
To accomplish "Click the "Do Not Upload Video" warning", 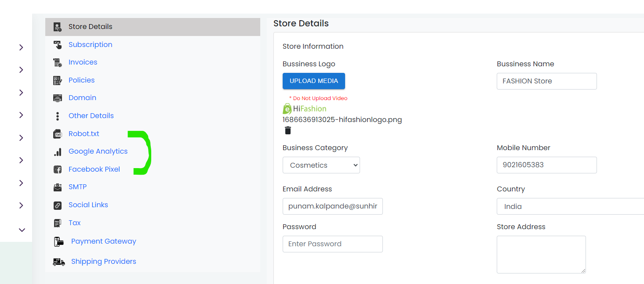I will 318,98.
